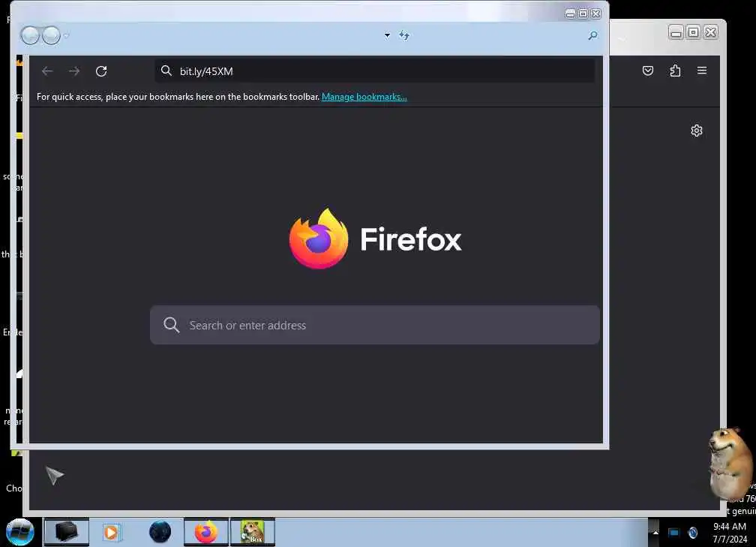756x547 pixels.
Task: Click the Search or enter address field
Action: point(375,325)
